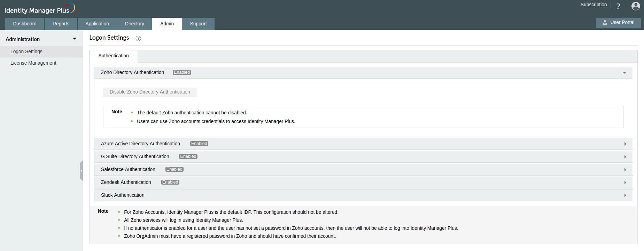This screenshot has height=251, width=644.
Task: Click the Enabled badge beside G Suite
Action: 188,156
